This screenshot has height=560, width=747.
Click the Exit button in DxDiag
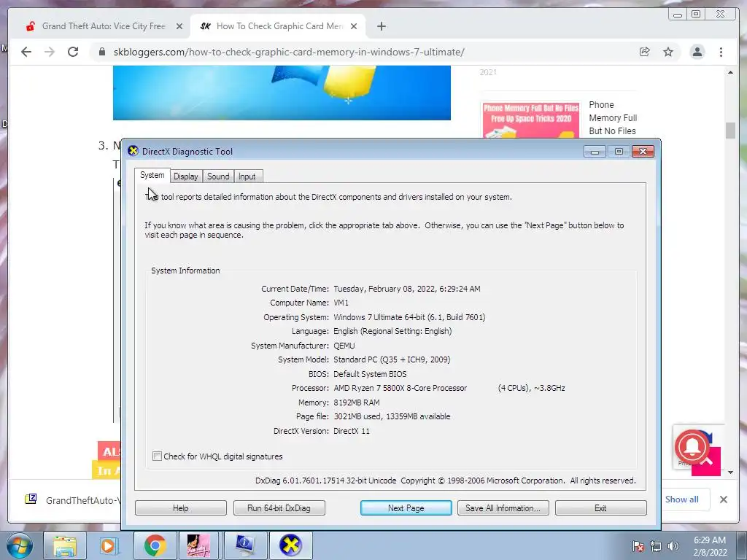click(x=601, y=508)
